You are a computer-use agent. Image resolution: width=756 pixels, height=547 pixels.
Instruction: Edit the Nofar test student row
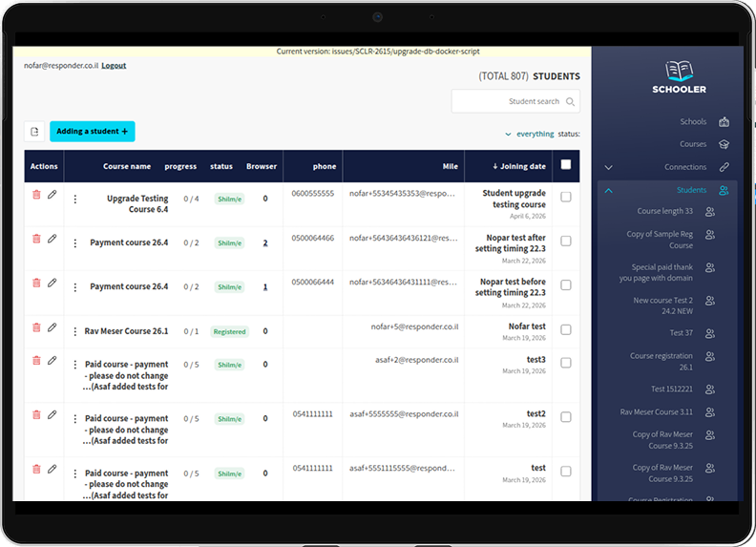pyautogui.click(x=52, y=327)
